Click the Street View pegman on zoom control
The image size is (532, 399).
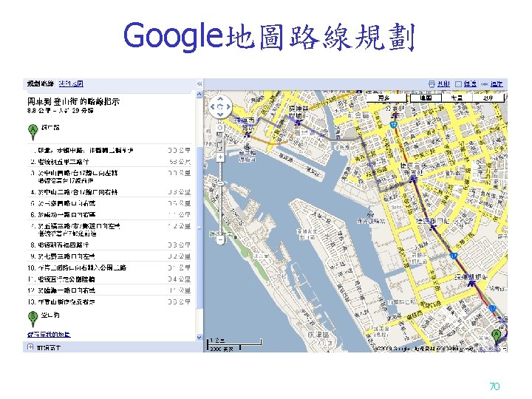(220, 146)
